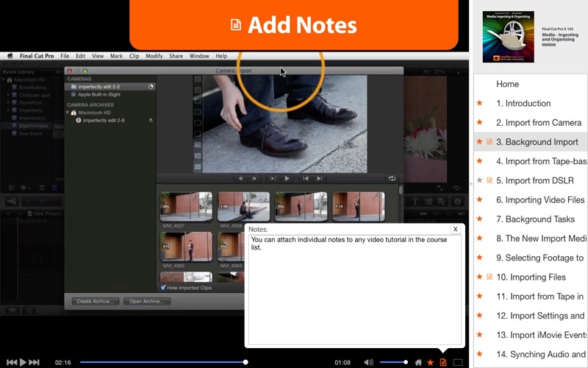Toggle star beside 3. Background Import

479,141
